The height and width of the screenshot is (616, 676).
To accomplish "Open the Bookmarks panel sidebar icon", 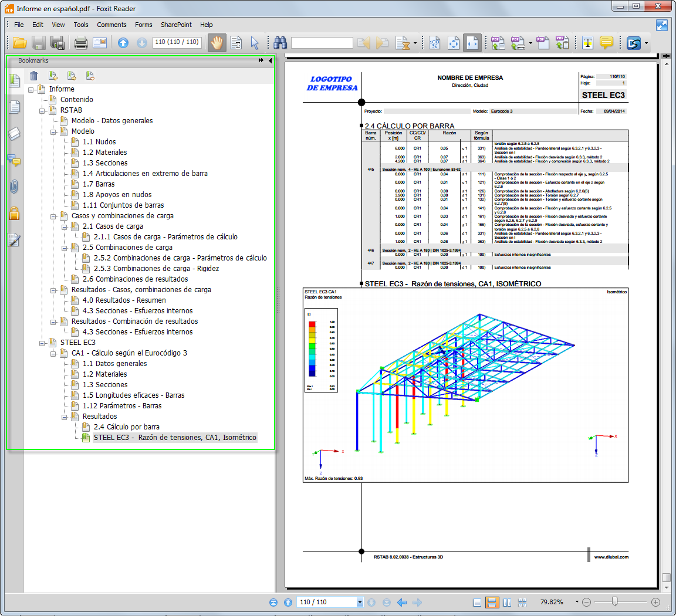I will (14, 80).
